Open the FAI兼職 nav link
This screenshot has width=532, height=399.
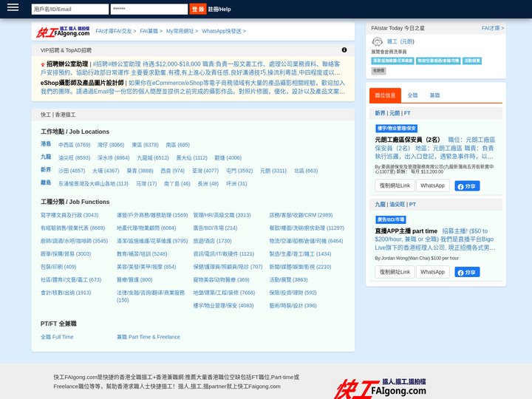151,31
